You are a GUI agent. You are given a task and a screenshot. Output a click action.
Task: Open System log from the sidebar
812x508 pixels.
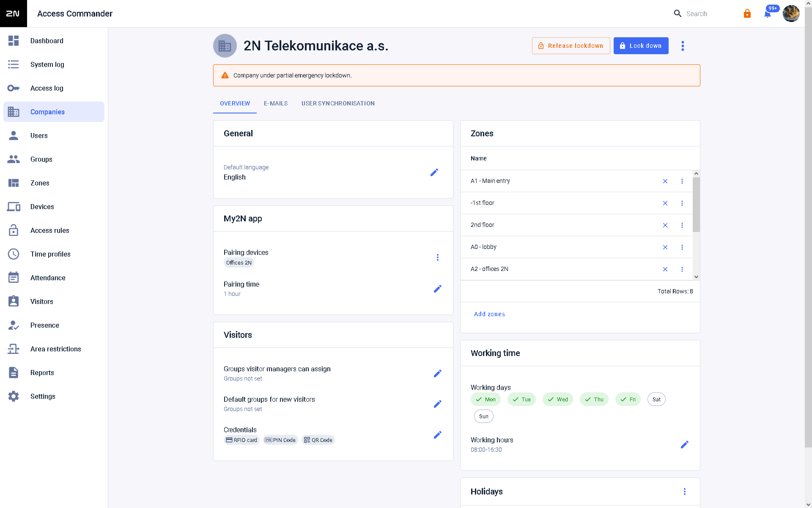click(54, 65)
